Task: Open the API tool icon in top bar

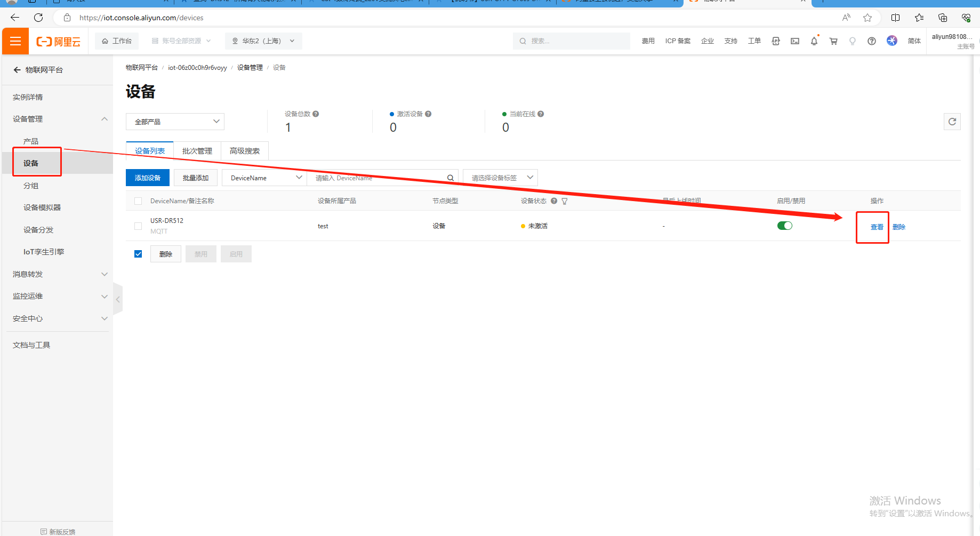Action: tap(776, 41)
